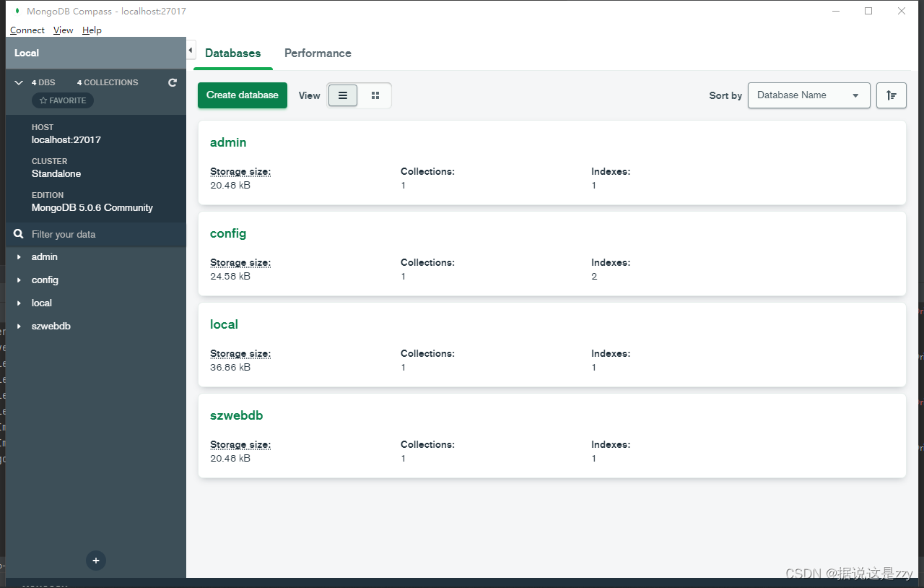Select the admin item in sidebar tree

click(x=45, y=257)
